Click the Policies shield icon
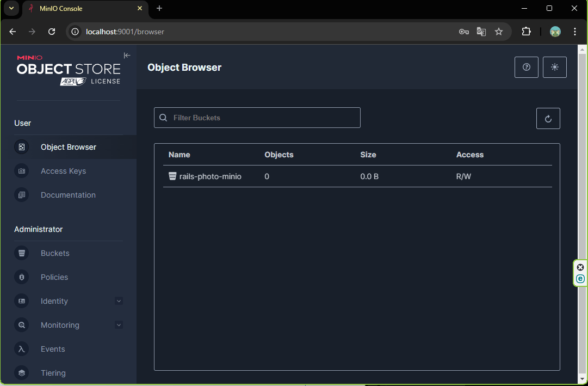Viewport: 588px width, 386px height. (x=22, y=277)
